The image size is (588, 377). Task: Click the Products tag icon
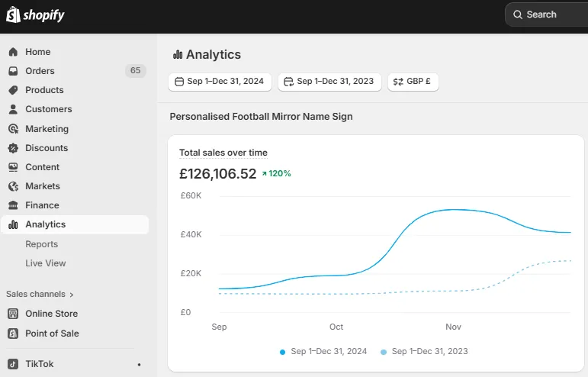point(13,90)
